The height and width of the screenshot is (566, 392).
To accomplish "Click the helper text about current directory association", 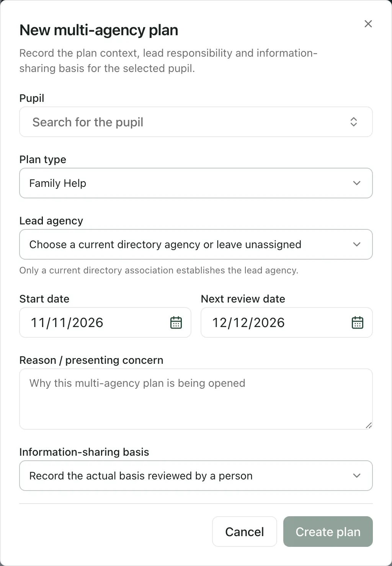I will click(159, 270).
